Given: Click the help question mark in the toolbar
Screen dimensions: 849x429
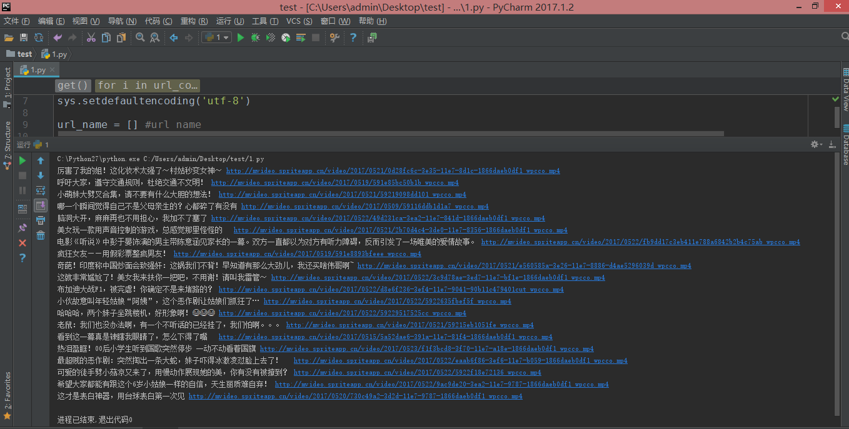Looking at the screenshot, I should [x=352, y=38].
